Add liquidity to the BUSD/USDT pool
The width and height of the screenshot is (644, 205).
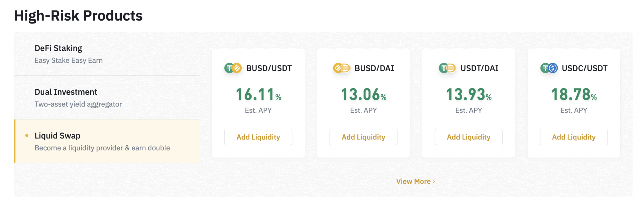click(x=258, y=137)
